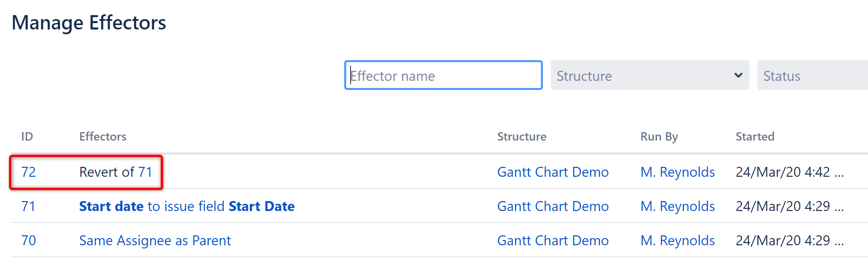Open the Start date to Start Date effector

[187, 206]
